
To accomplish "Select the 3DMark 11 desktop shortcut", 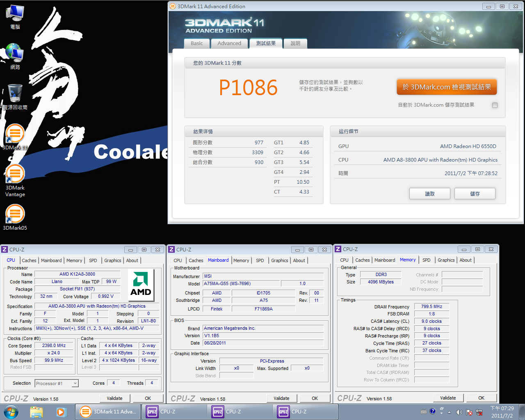I will click(15, 137).
